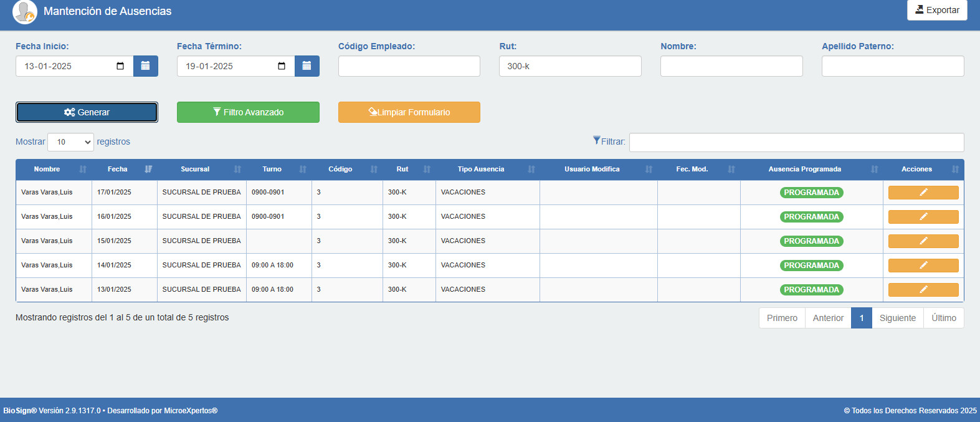Edit the absence dated 14/01/2025 with pencil button
Viewport: 980px width, 422px height.
click(923, 266)
